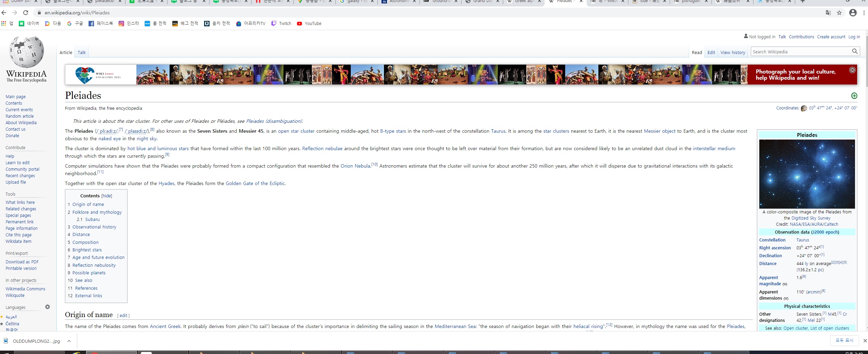This screenshot has width=868, height=354.
Task: Click the globe icon beside Coordinates
Action: pyautogui.click(x=804, y=108)
